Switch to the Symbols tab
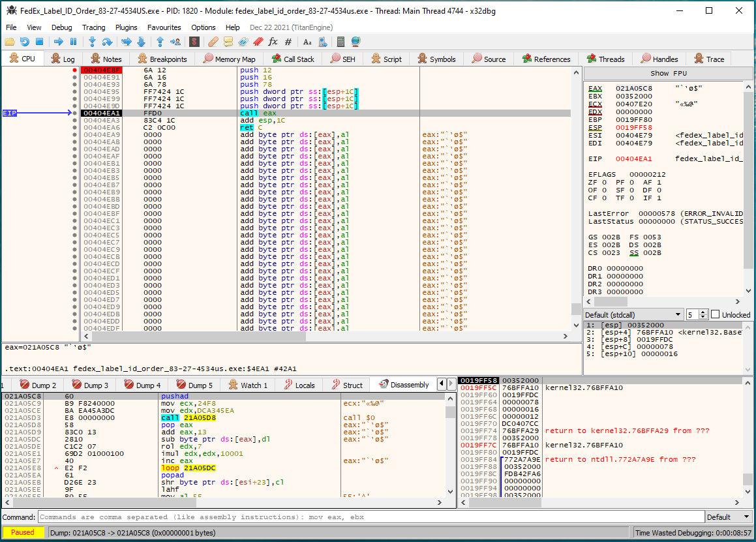The width and height of the screenshot is (756, 542). 437,59
